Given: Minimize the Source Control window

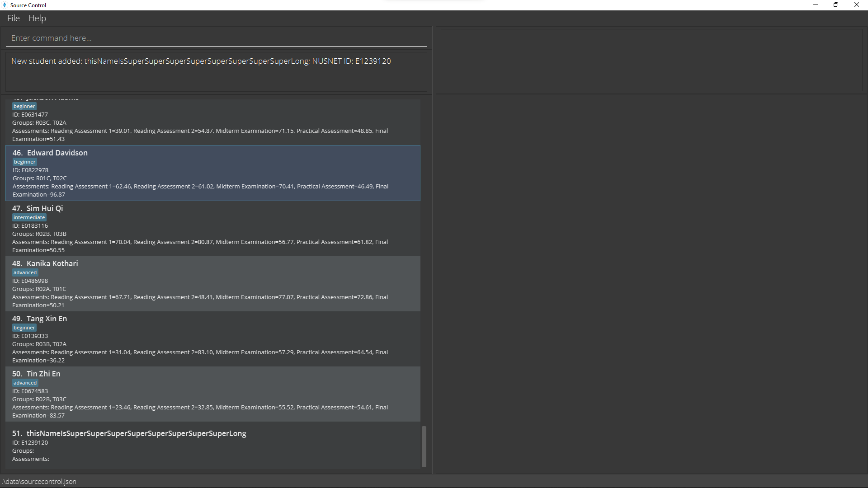Looking at the screenshot, I should (x=816, y=5).
